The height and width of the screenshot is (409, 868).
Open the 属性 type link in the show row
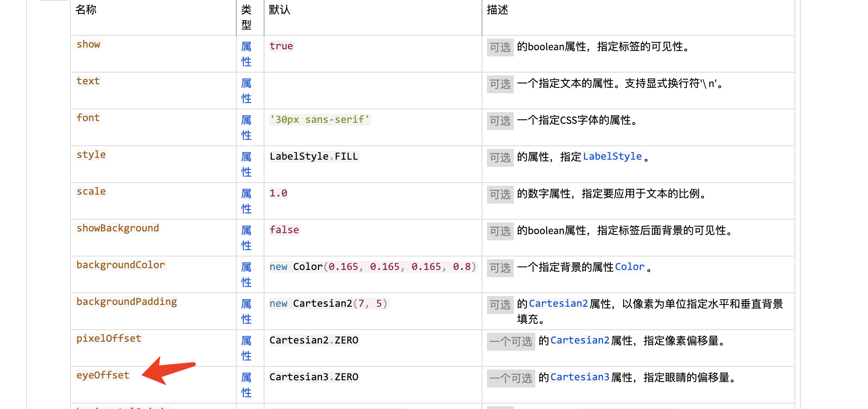coord(246,54)
